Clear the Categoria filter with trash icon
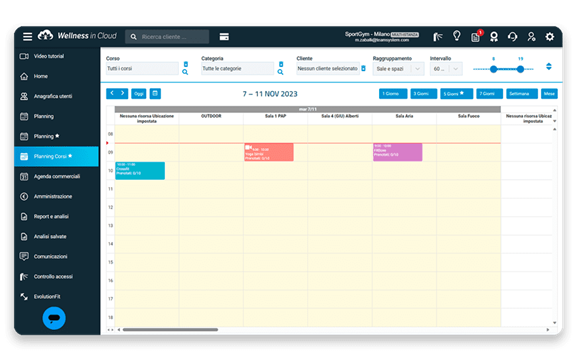The width and height of the screenshot is (576, 362). [281, 64]
